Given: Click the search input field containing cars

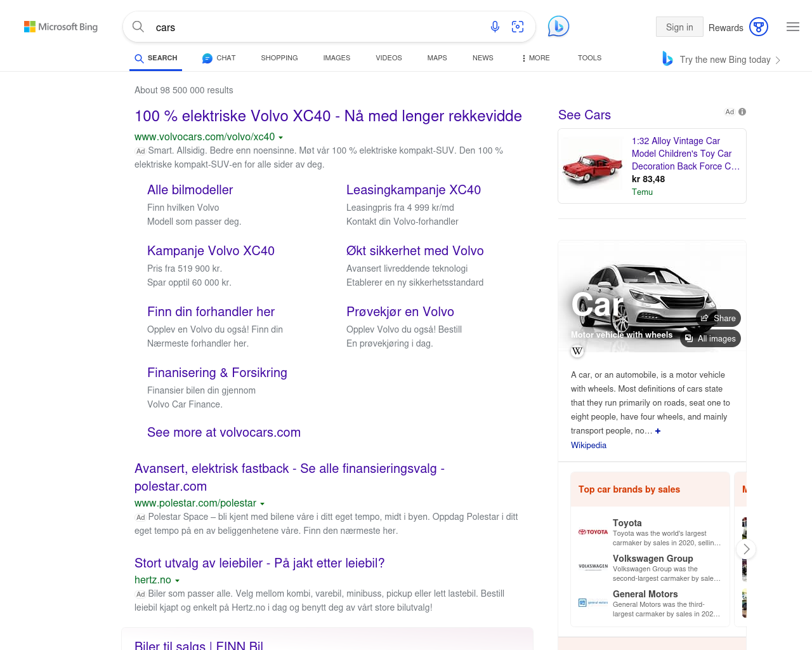Looking at the screenshot, I should coord(317,27).
